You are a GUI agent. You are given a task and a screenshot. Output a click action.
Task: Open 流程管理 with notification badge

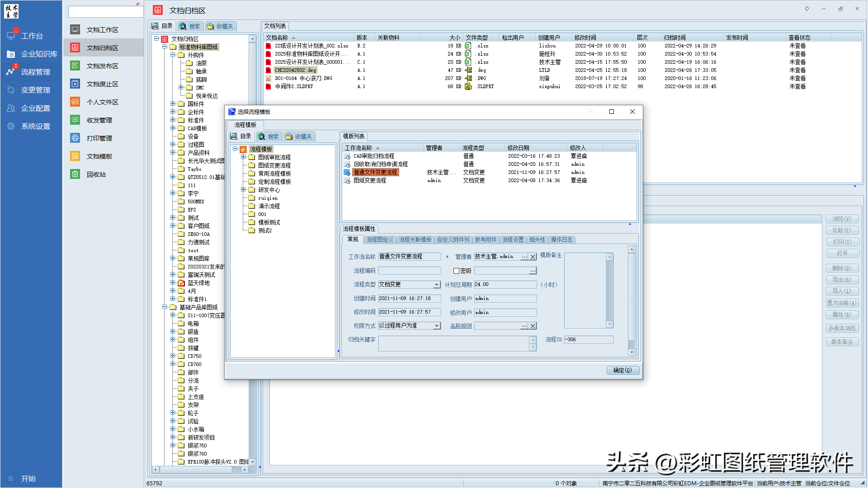click(28, 72)
